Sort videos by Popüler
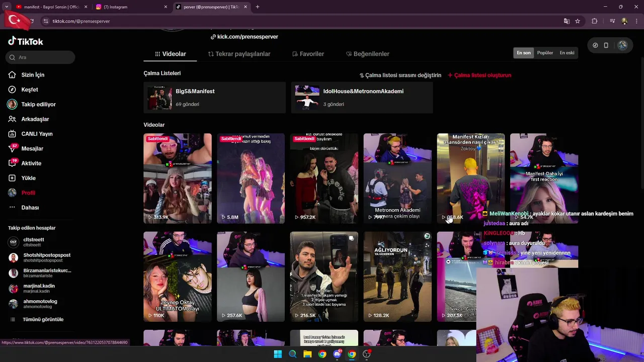The image size is (644, 362). pyautogui.click(x=545, y=53)
